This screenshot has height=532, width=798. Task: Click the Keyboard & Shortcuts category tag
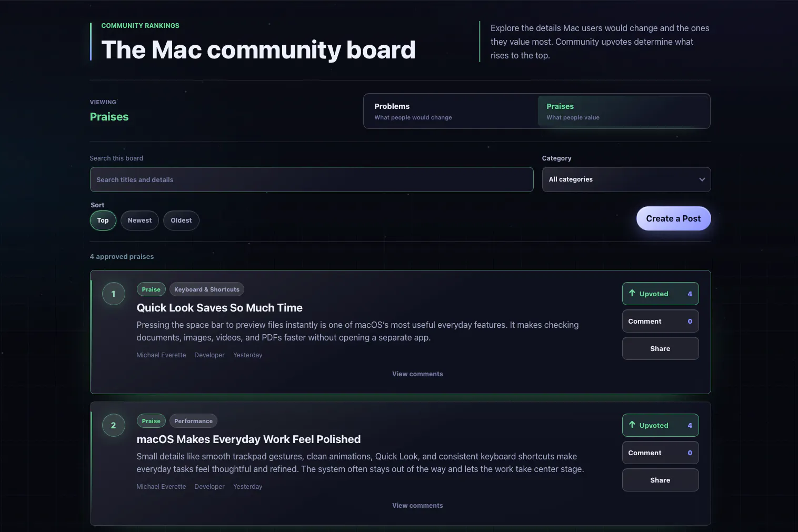pyautogui.click(x=207, y=289)
